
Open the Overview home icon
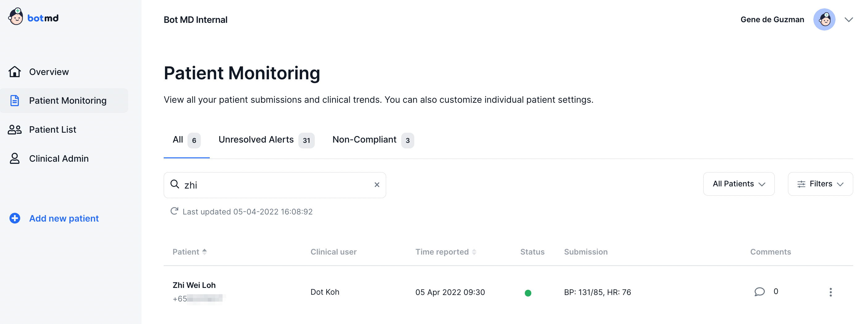pos(15,72)
